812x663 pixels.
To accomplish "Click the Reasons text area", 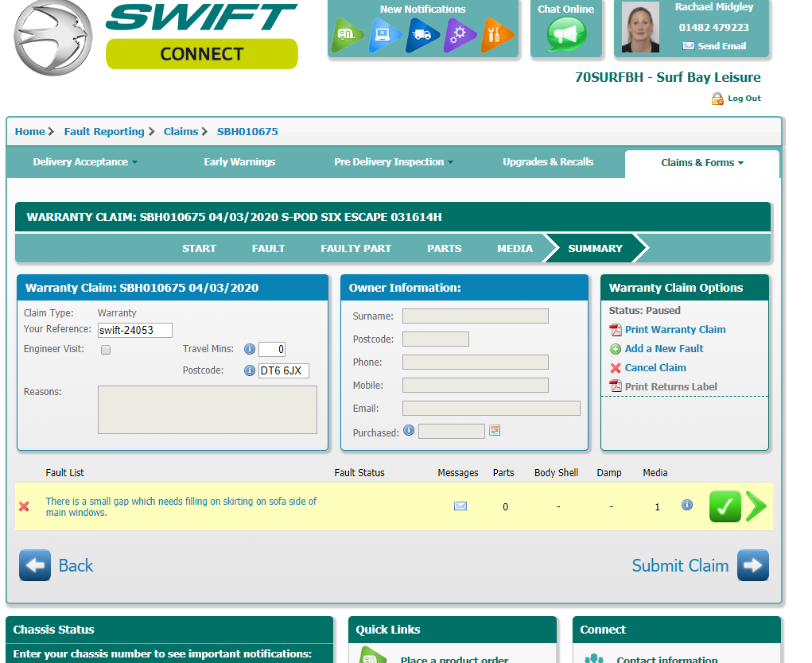I will pos(207,409).
